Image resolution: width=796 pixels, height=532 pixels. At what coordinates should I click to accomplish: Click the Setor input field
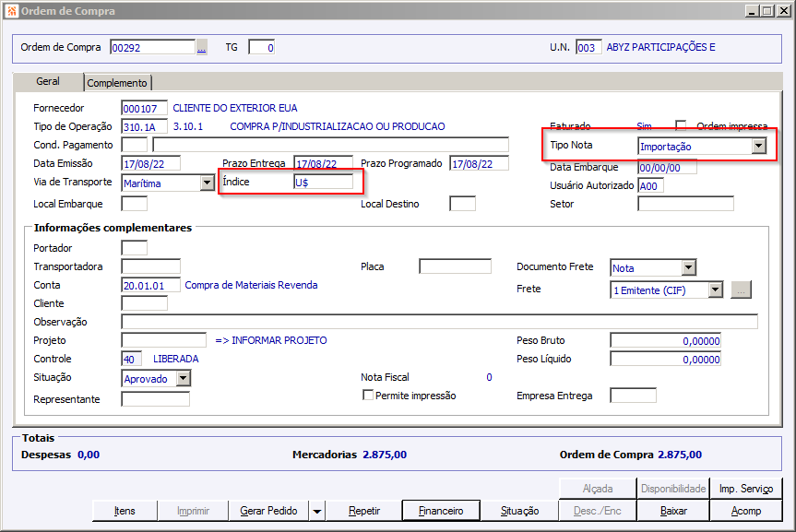pos(686,204)
